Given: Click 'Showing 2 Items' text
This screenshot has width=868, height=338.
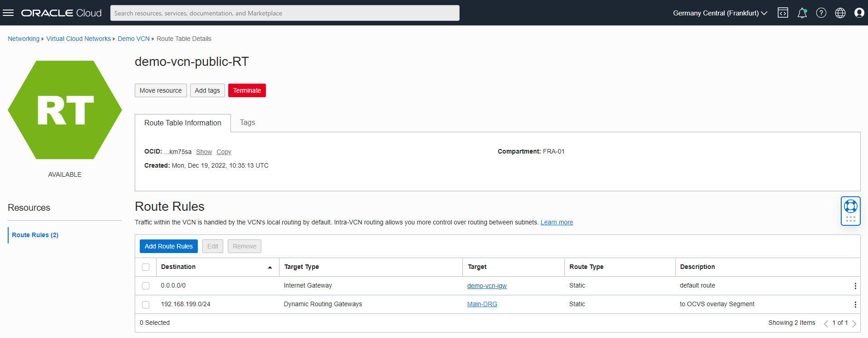Looking at the screenshot, I should [792, 323].
